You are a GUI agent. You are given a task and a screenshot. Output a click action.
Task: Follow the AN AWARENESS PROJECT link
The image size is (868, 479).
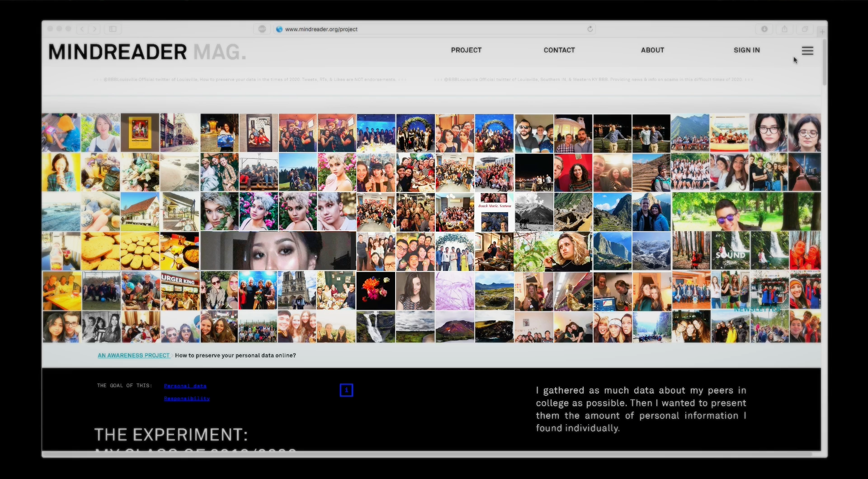click(134, 356)
